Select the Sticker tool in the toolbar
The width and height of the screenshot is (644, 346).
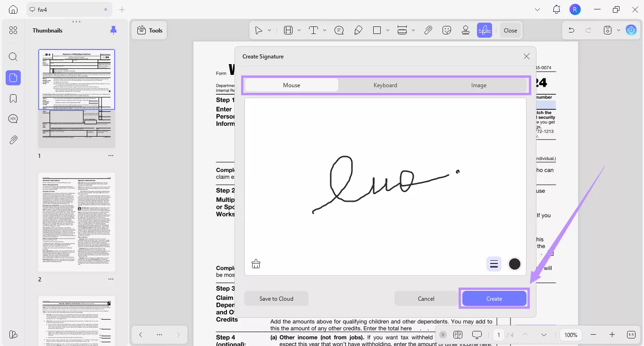pyautogui.click(x=447, y=30)
